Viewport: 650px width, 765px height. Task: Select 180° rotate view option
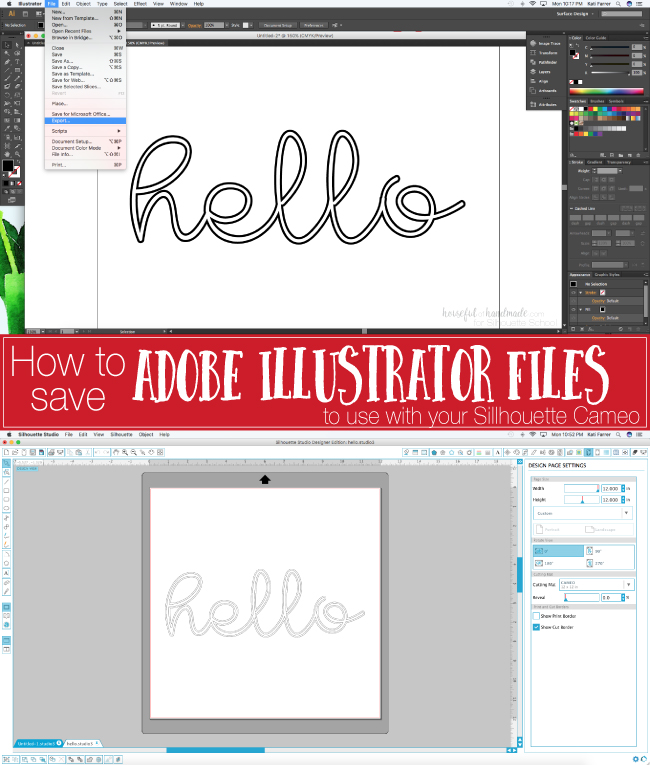(x=558, y=563)
